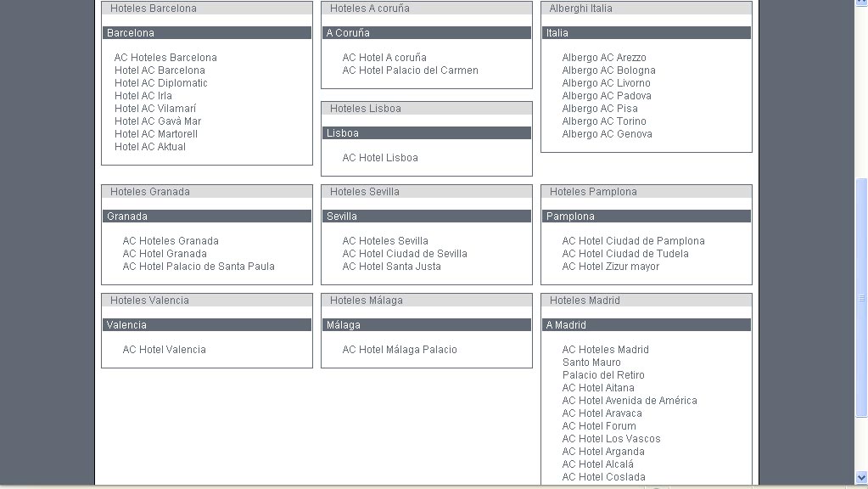
Task: Choose AC Hotel Aravaca
Action: coord(602,413)
